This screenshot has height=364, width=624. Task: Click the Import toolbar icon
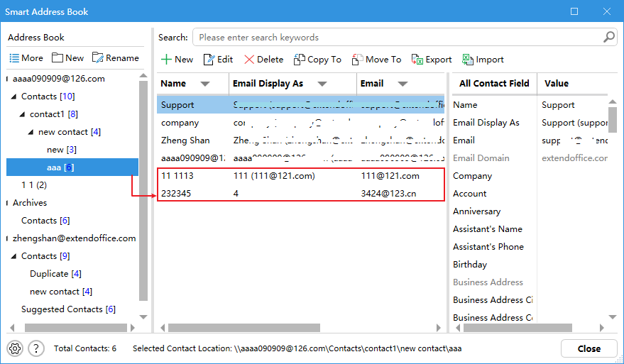[468, 60]
